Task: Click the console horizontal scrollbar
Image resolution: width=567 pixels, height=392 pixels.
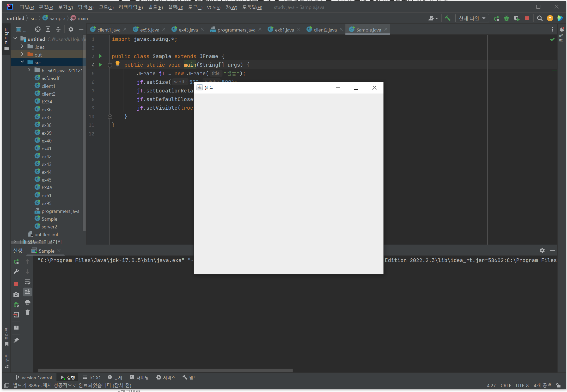Action: click(x=165, y=370)
